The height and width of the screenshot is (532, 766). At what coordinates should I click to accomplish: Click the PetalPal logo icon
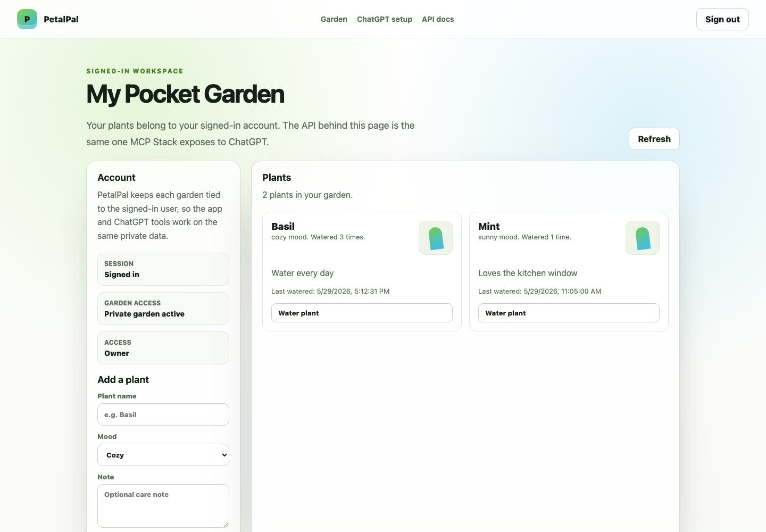point(27,19)
